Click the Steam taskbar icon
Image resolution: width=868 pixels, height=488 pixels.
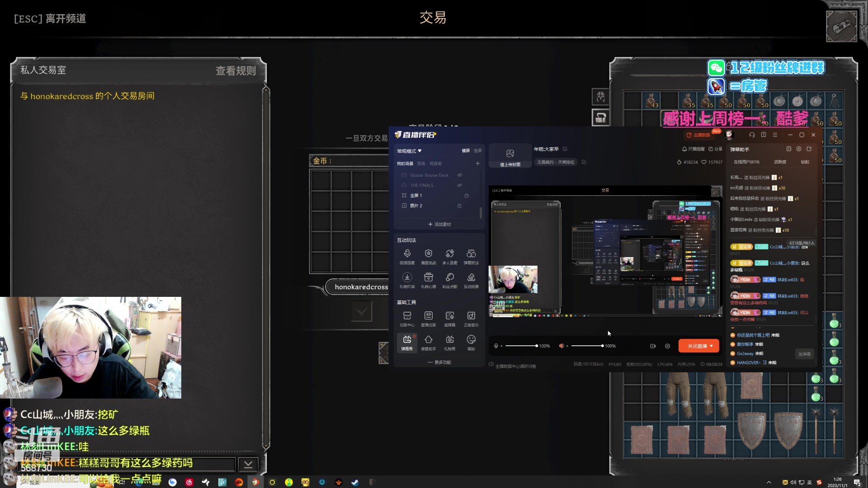[355, 482]
